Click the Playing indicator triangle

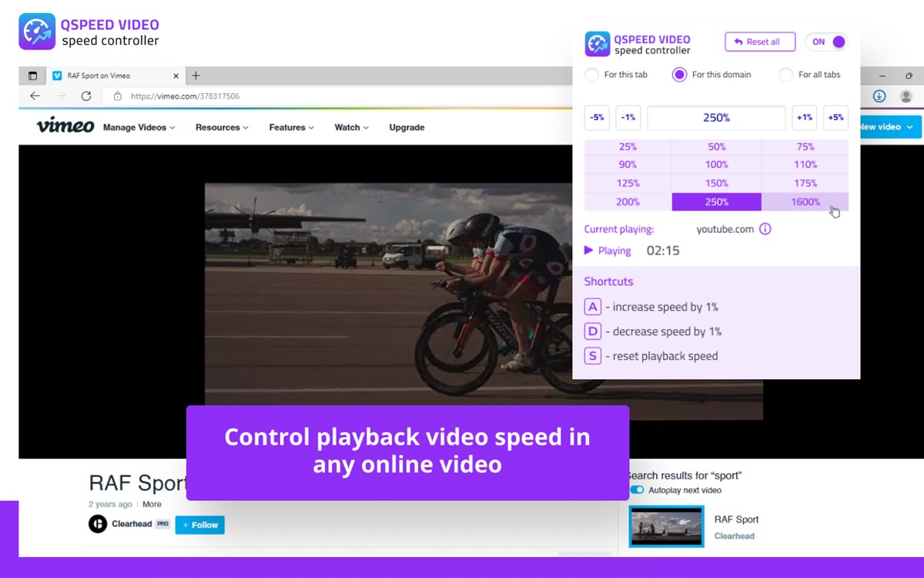click(588, 250)
